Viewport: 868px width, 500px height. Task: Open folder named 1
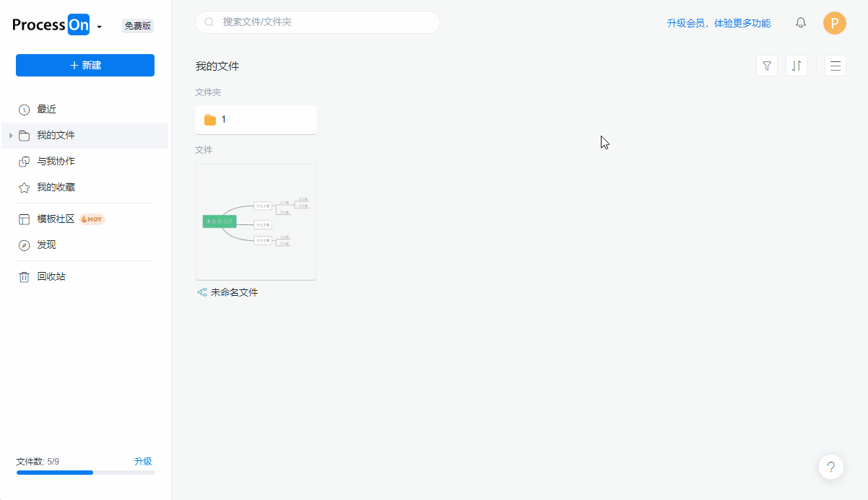256,120
